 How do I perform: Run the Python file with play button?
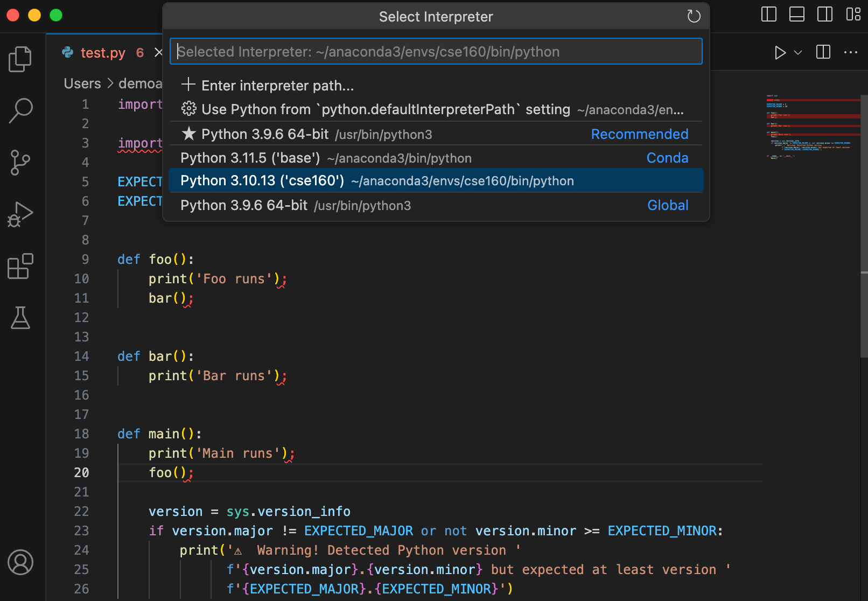(x=779, y=52)
